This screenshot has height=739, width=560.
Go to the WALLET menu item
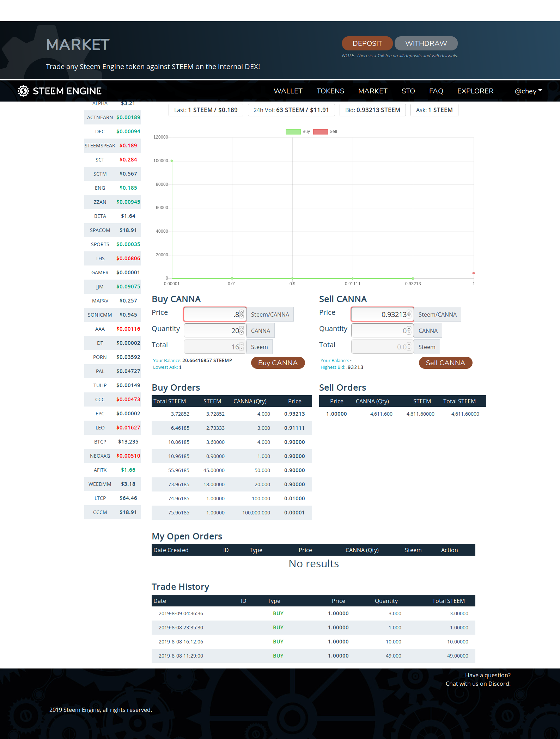coord(288,91)
